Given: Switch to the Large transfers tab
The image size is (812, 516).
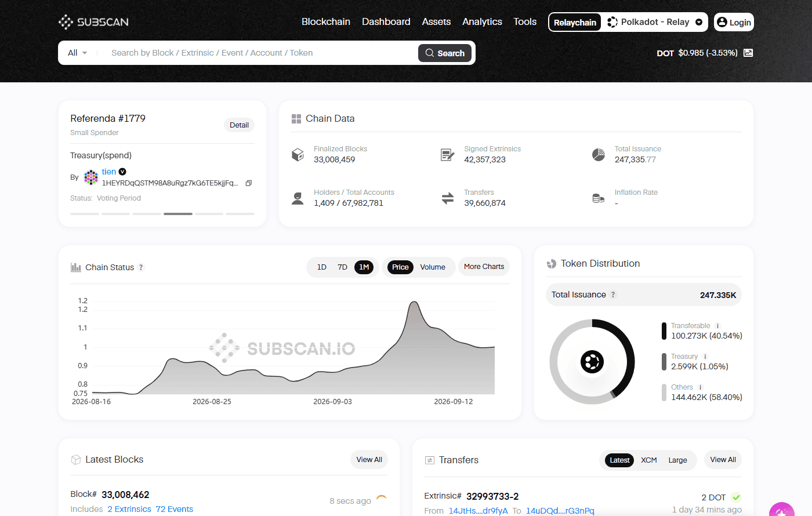Looking at the screenshot, I should (x=677, y=460).
